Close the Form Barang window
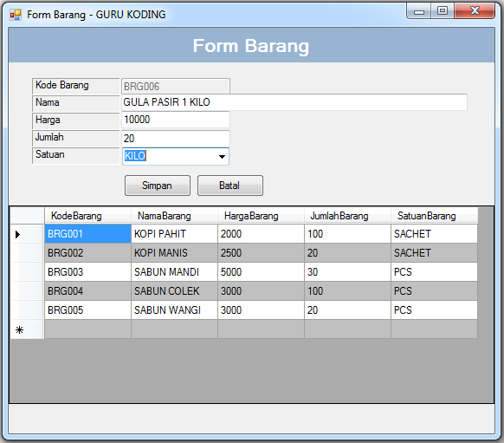This screenshot has height=443, width=504. coord(475,11)
